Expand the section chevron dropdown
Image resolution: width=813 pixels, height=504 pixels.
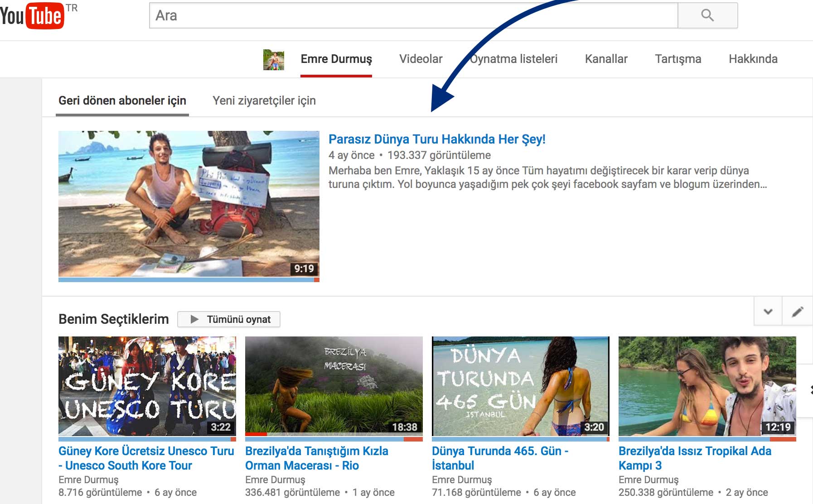coord(768,312)
